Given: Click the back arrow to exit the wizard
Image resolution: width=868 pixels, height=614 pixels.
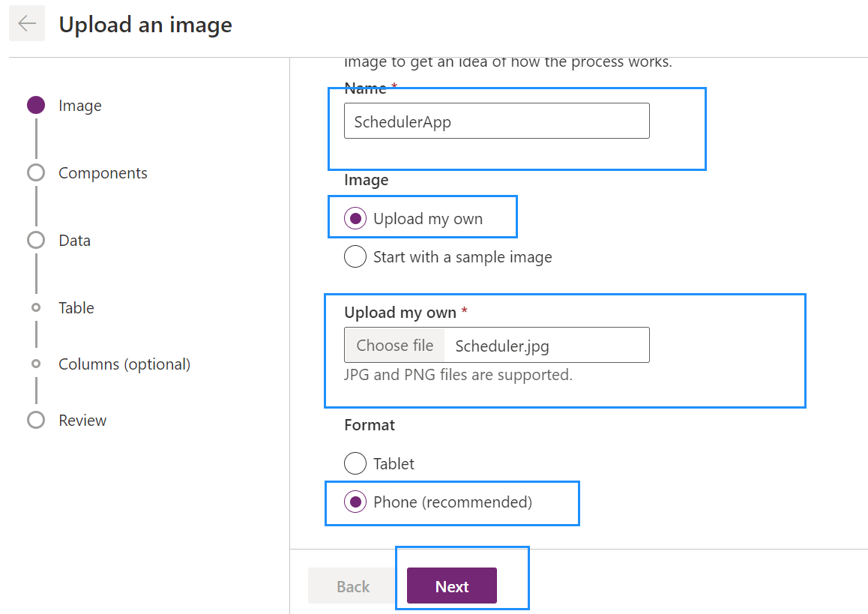Looking at the screenshot, I should tap(27, 22).
